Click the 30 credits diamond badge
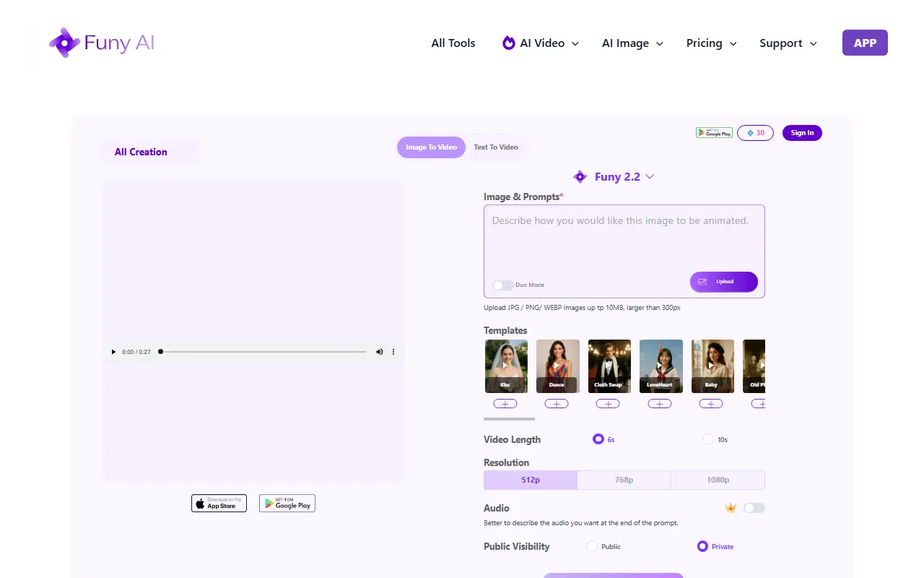The height and width of the screenshot is (578, 924). pyautogui.click(x=755, y=133)
